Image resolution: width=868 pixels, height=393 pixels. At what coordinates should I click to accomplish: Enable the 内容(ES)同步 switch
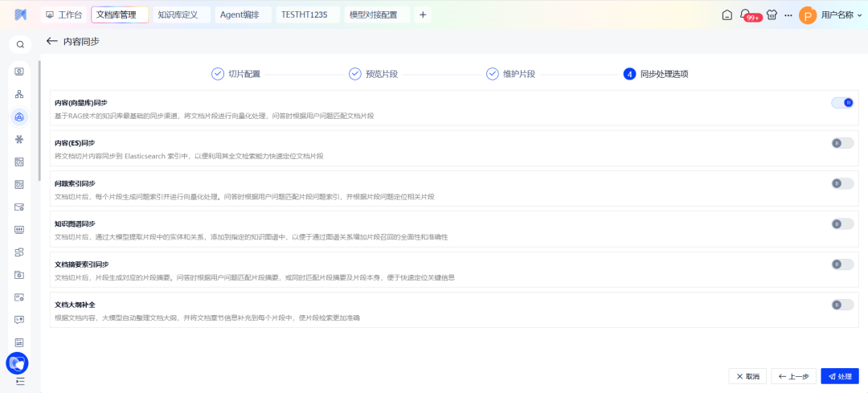pos(842,143)
